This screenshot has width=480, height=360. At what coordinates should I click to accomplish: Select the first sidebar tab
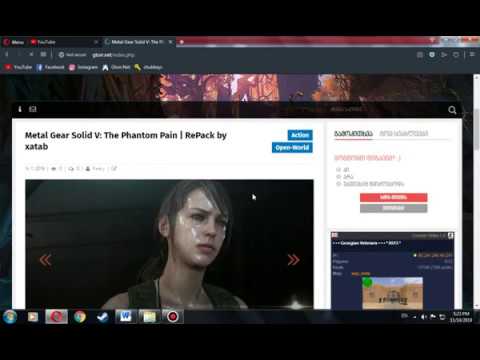point(353,133)
